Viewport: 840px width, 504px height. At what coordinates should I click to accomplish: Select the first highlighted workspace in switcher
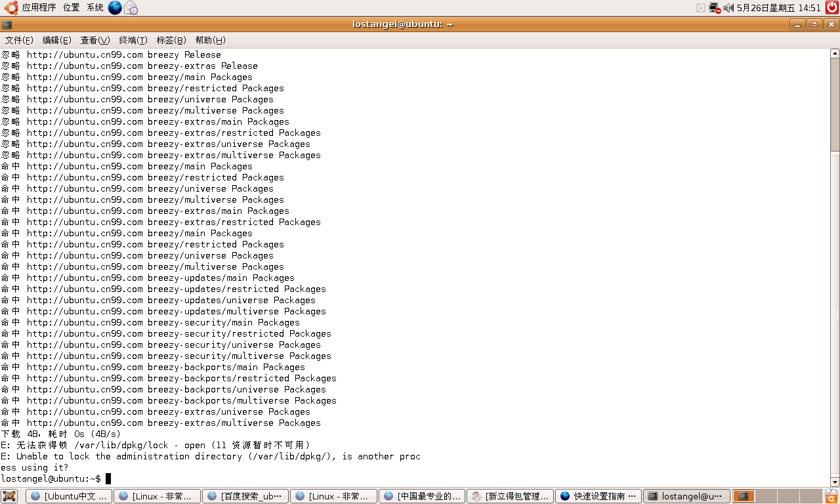tap(744, 496)
